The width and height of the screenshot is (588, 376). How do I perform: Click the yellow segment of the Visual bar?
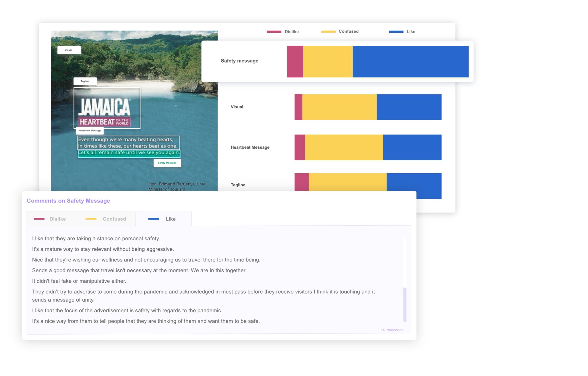(339, 107)
